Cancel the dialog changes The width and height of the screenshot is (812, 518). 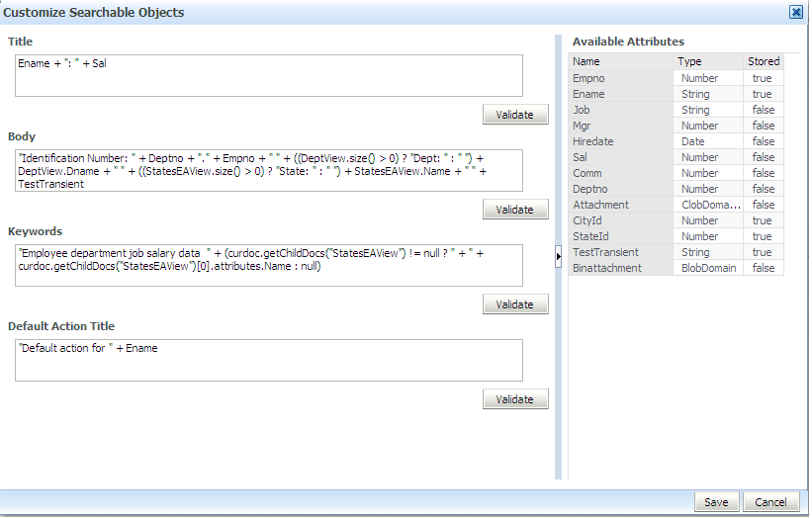[770, 502]
